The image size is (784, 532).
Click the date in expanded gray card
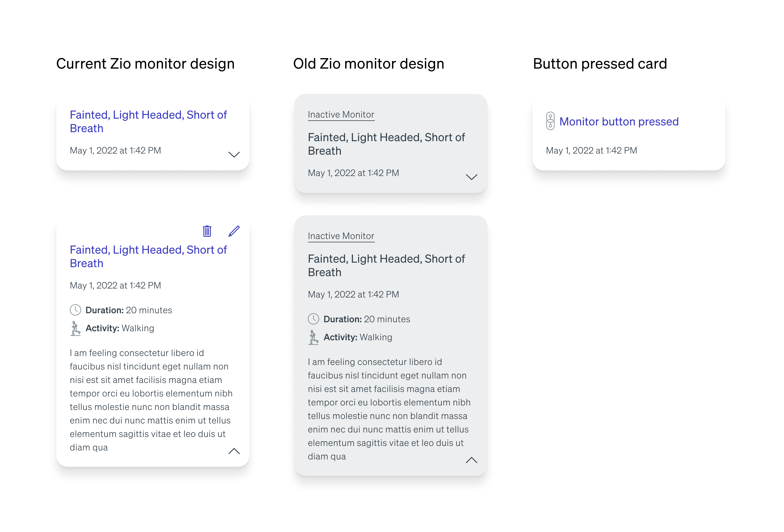coord(353,294)
